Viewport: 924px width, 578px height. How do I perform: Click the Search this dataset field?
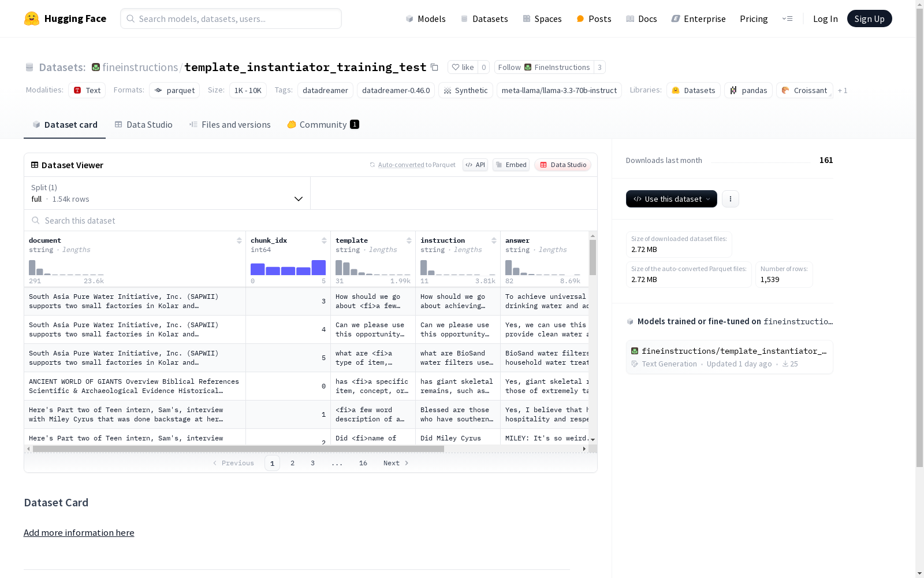click(311, 220)
